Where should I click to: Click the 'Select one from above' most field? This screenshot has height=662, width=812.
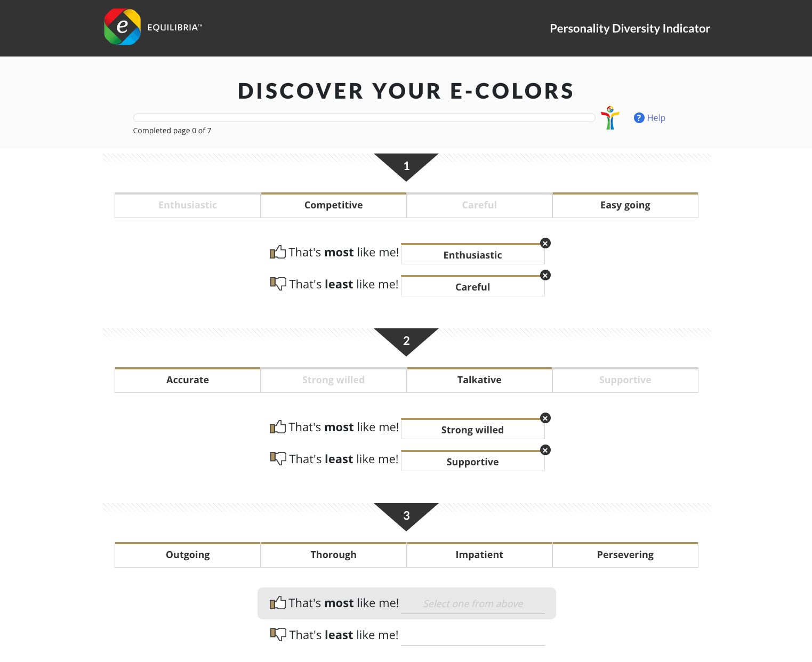click(473, 603)
